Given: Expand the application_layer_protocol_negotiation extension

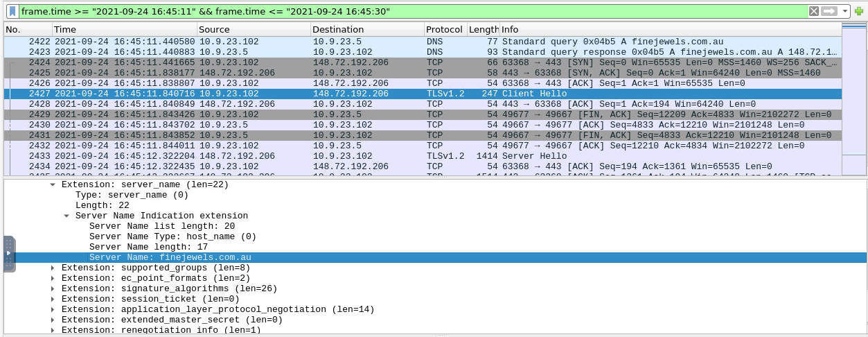Looking at the screenshot, I should (53, 309).
